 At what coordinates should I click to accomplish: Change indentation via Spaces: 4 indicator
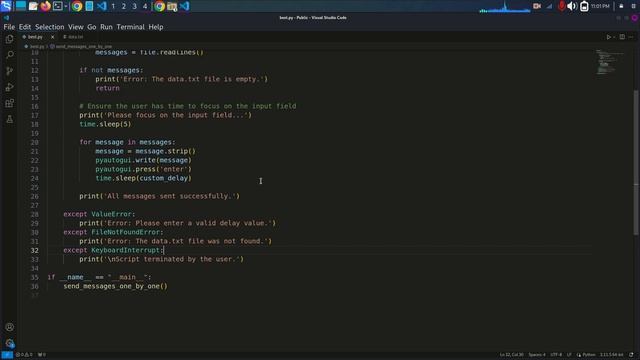coord(537,355)
